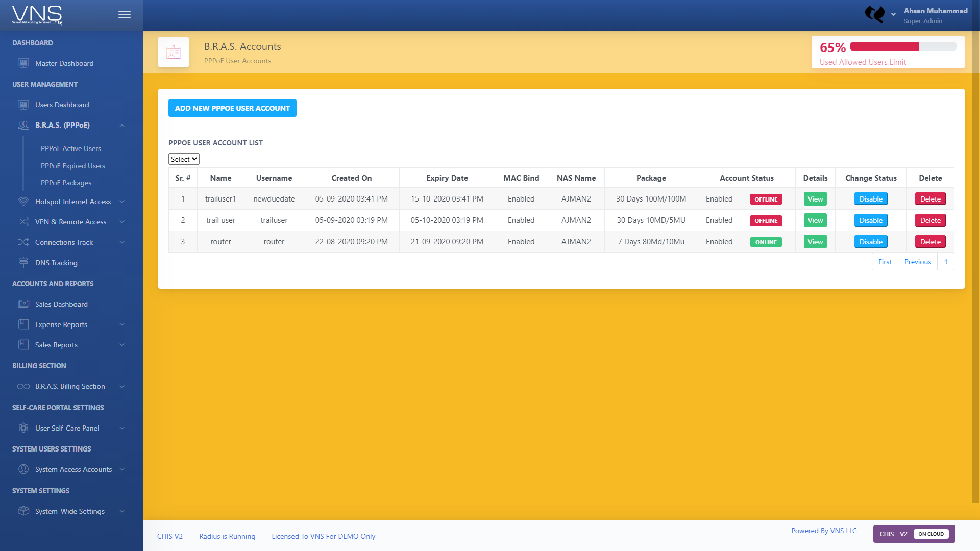
Task: Open PPPoE Packages submenu item
Action: point(66,183)
